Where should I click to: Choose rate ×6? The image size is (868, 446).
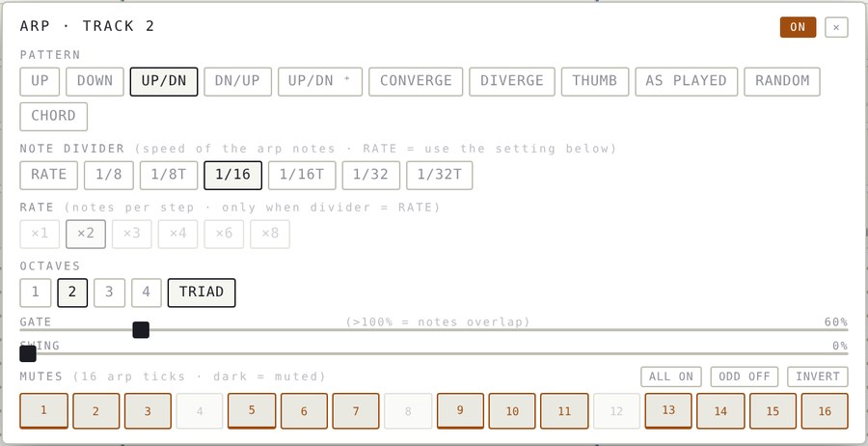[224, 234]
